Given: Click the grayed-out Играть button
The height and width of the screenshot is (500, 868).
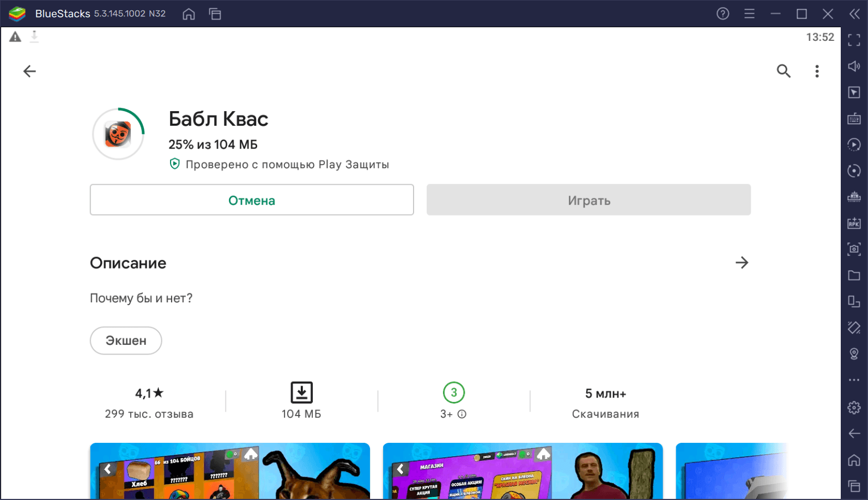Looking at the screenshot, I should point(588,200).
